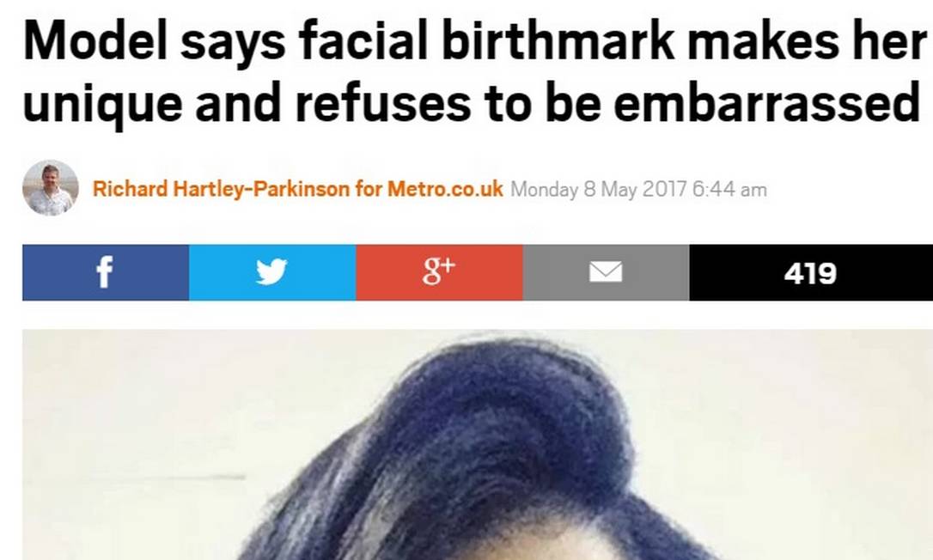Click the 419 share count box
This screenshot has width=933, height=560.
(x=811, y=272)
